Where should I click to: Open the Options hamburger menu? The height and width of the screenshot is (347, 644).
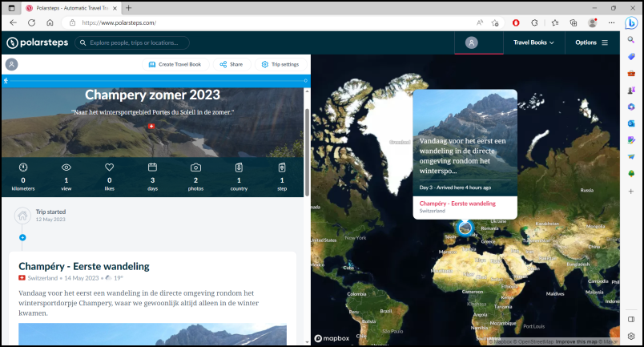591,42
